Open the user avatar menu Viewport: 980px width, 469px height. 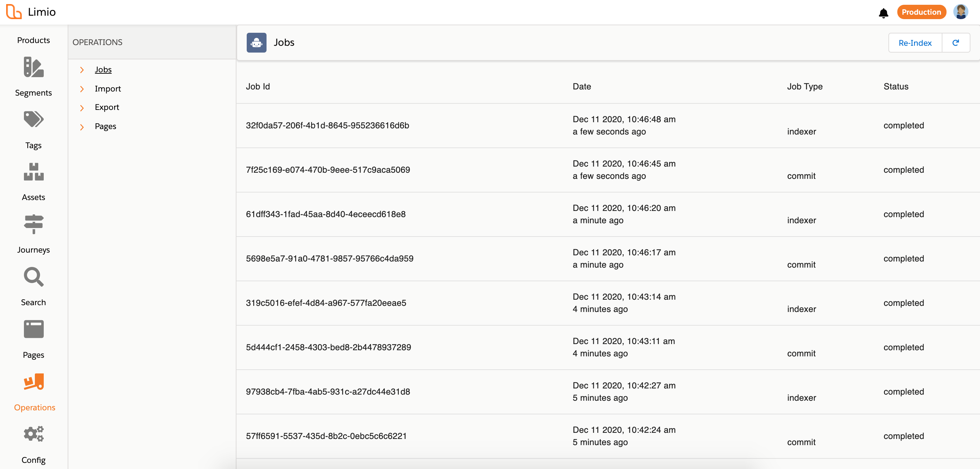pyautogui.click(x=960, y=12)
